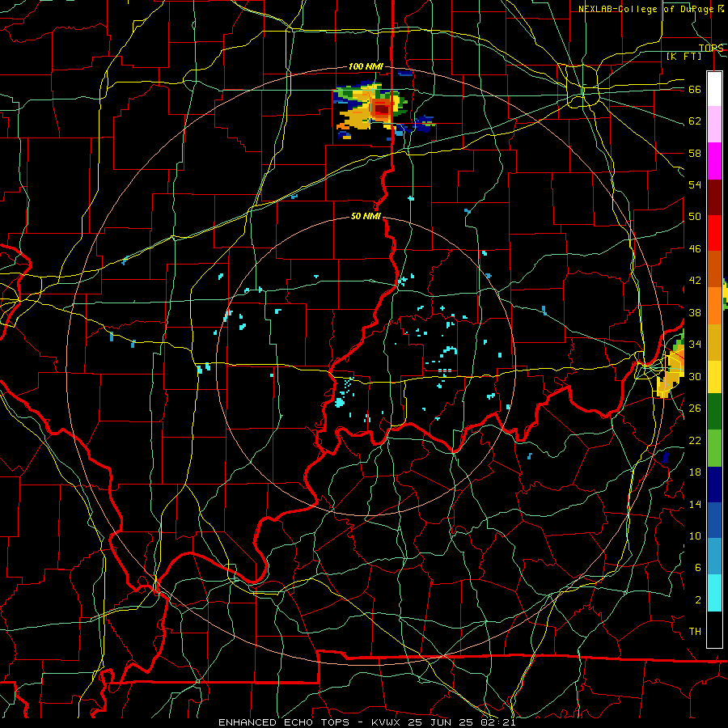Select the navy blue legend swatch
This screenshot has width=728, height=728.
(x=714, y=485)
